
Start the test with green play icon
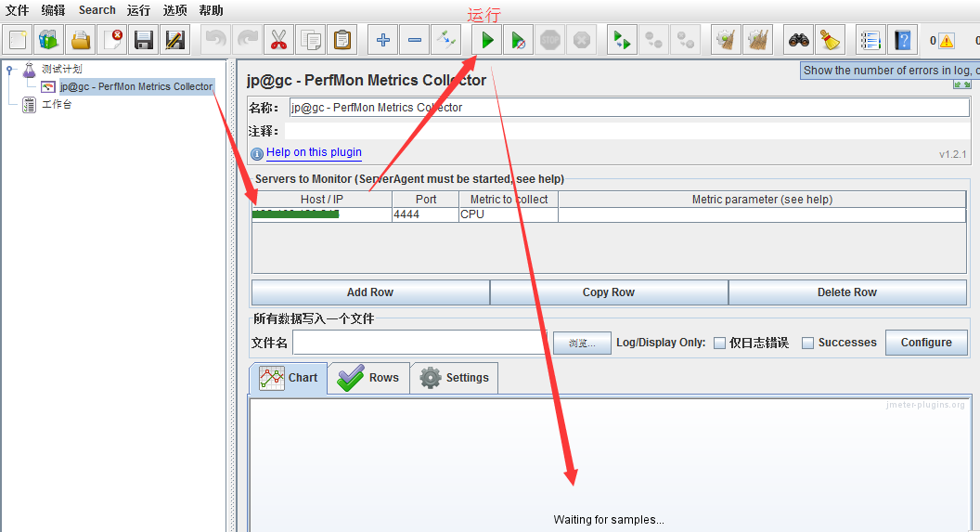(487, 40)
